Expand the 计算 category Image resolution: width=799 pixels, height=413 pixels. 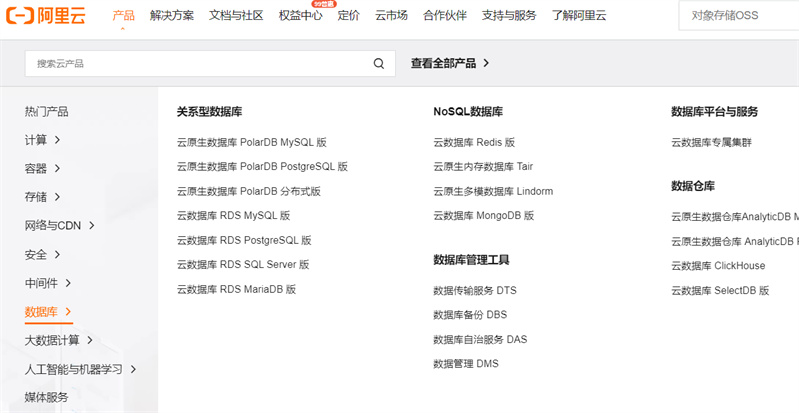coord(42,140)
